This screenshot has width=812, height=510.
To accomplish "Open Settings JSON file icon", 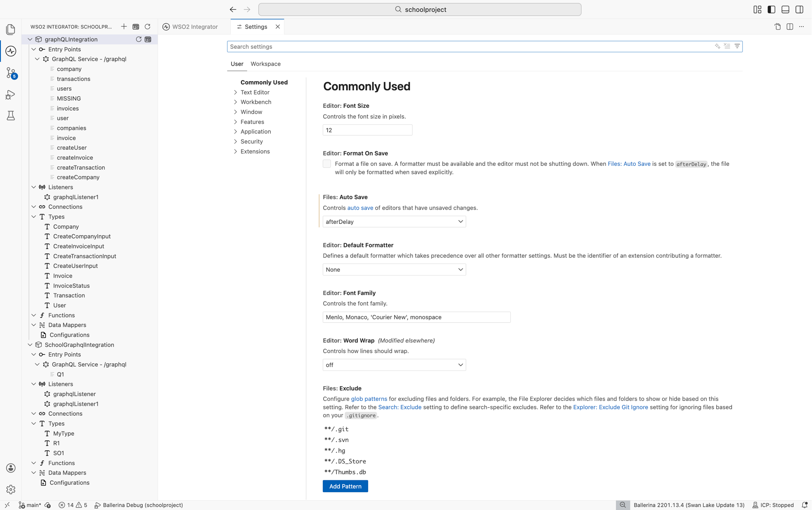I will 777,27.
